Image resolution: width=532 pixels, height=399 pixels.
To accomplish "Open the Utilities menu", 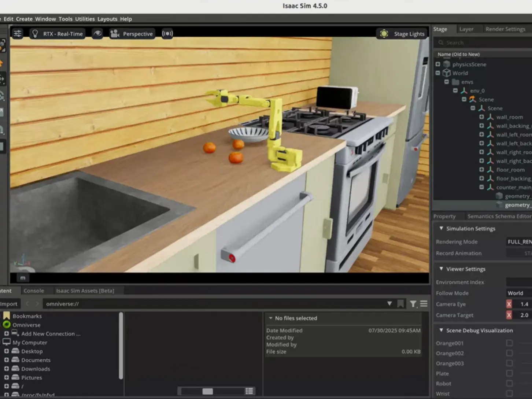I will coord(85,19).
